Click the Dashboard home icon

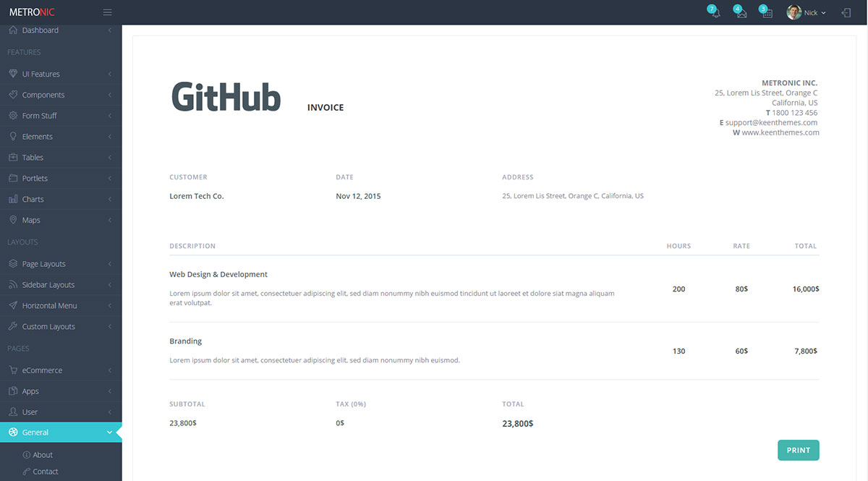(13, 30)
